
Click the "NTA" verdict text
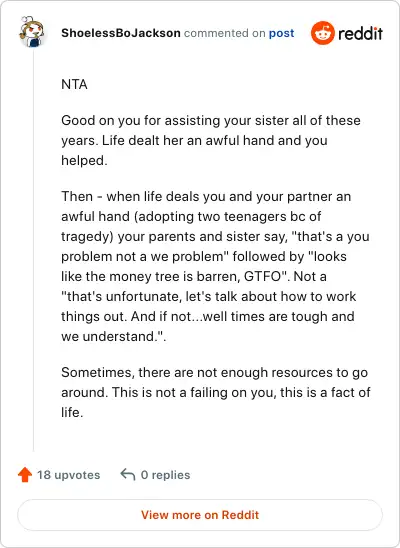74,85
